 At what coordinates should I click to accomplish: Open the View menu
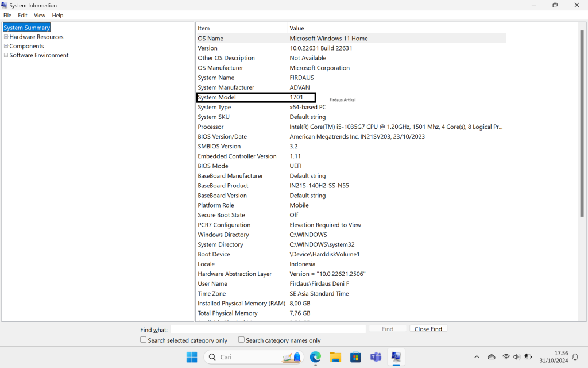(x=40, y=16)
